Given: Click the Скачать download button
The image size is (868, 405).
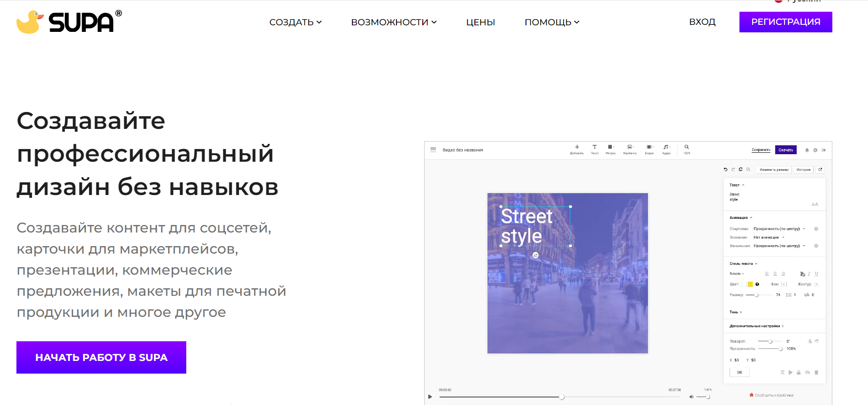Looking at the screenshot, I should coord(786,150).
